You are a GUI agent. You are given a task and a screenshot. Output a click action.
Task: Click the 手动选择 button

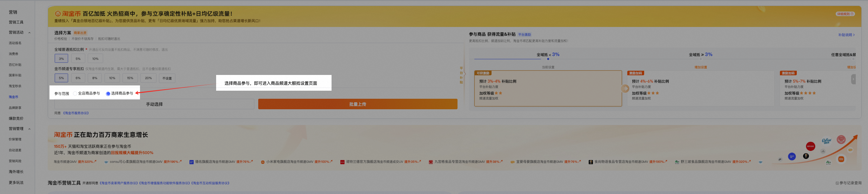coord(154,104)
